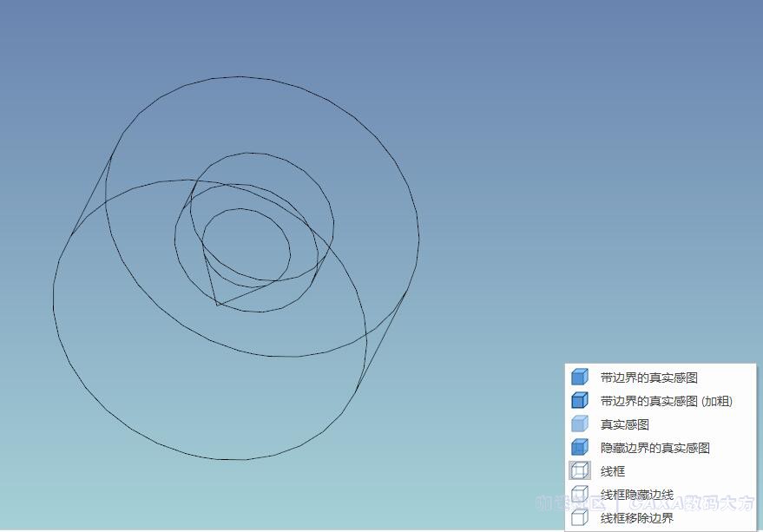
Task: Select the pale blue 真实感图 cube icon
Action: pyautogui.click(x=579, y=424)
